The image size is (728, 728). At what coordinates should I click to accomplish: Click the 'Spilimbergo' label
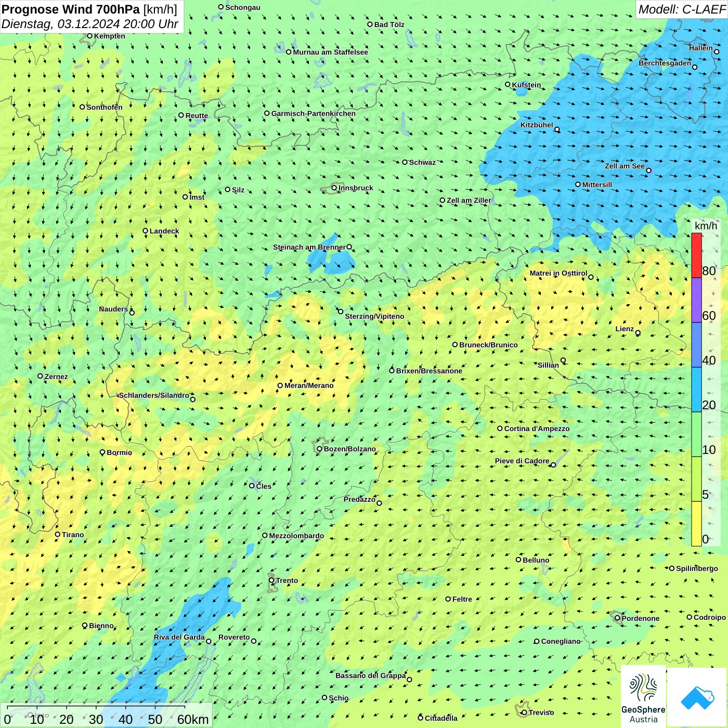(x=697, y=568)
